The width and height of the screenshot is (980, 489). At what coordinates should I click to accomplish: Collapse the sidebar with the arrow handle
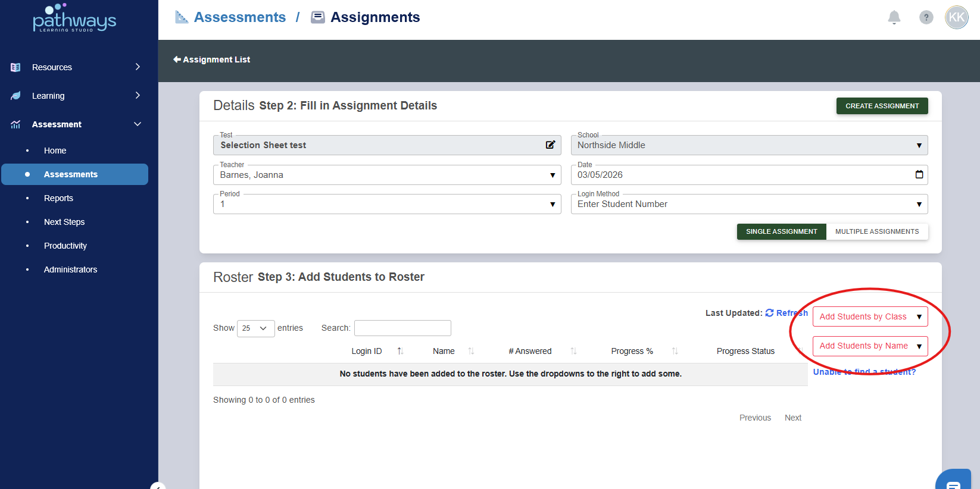(158, 485)
